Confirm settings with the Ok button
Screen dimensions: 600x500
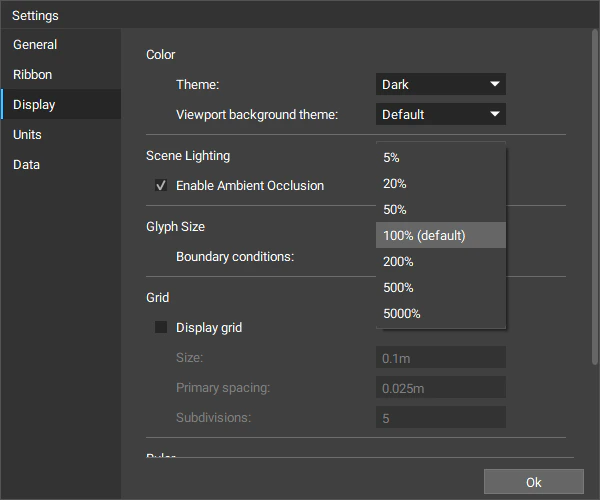tap(534, 482)
